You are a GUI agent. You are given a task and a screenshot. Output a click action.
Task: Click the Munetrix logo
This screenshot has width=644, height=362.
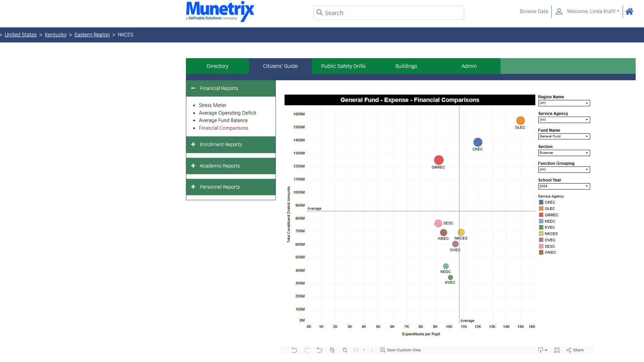(220, 11)
